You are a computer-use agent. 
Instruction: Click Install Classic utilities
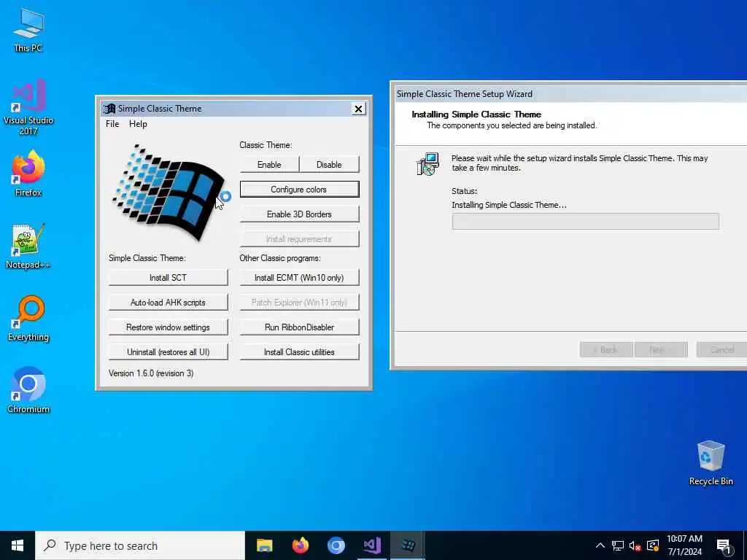click(x=299, y=352)
